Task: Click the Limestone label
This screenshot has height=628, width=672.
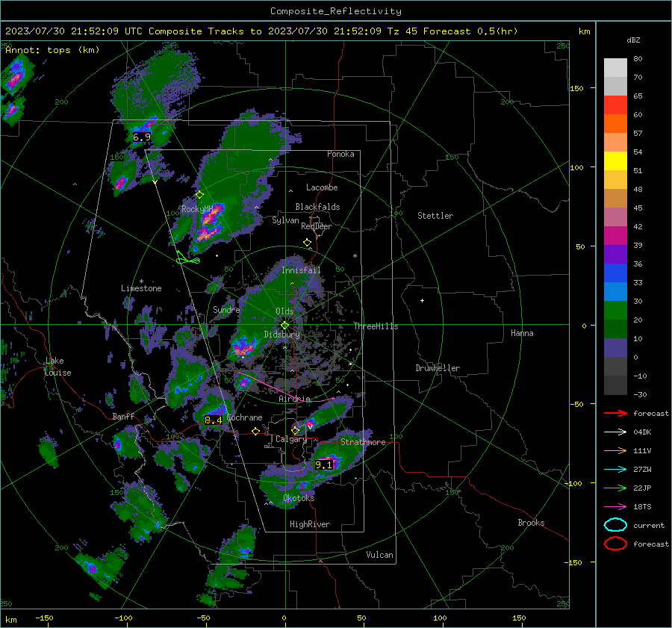Action: click(141, 288)
